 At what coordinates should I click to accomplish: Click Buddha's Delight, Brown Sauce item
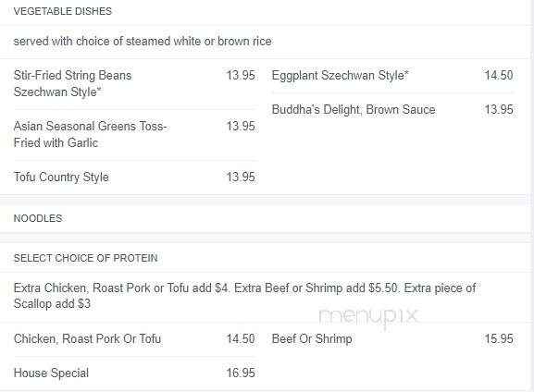click(354, 110)
